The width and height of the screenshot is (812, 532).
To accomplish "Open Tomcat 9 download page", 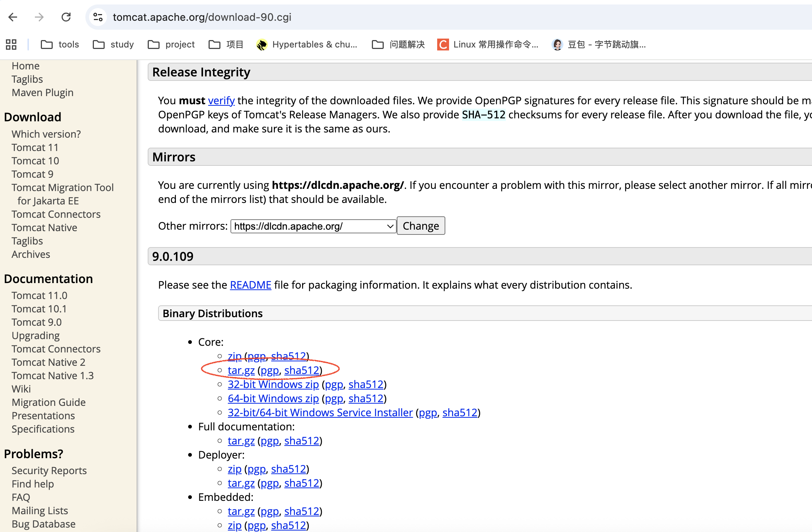I will click(x=33, y=174).
